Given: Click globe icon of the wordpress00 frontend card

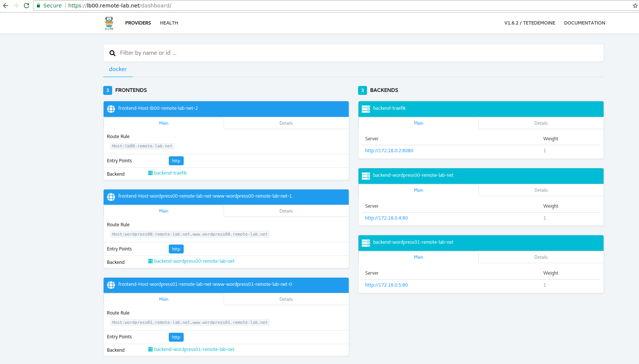Looking at the screenshot, I should pos(111,197).
